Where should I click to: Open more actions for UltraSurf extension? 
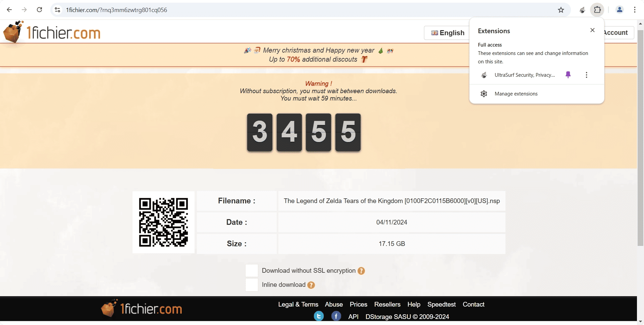[586, 75]
